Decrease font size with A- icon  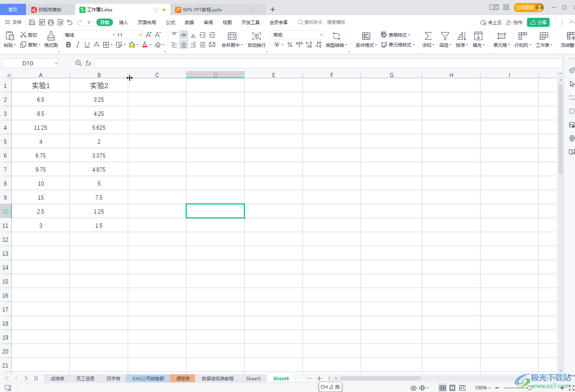tap(158, 35)
